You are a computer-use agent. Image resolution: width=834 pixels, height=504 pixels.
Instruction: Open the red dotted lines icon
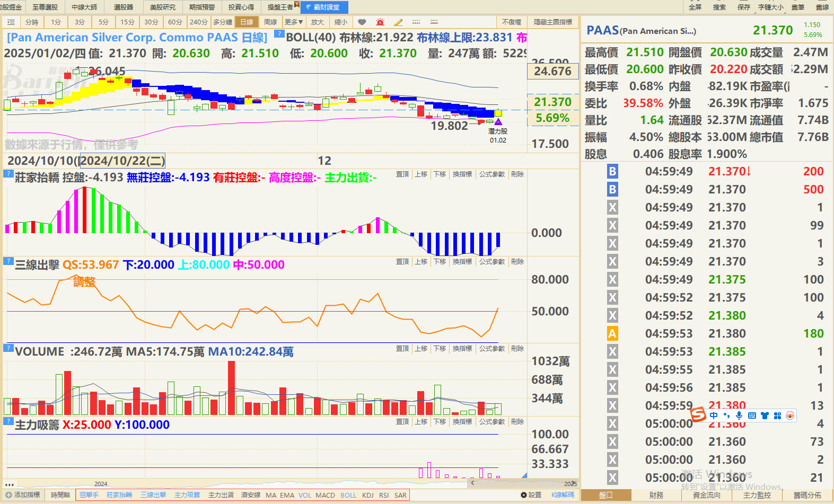click(416, 22)
